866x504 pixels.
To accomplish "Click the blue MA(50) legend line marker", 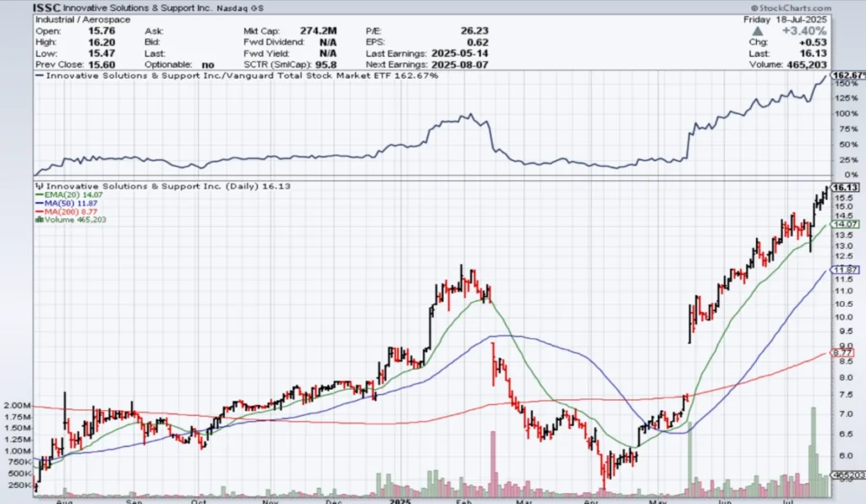I will tap(39, 203).
